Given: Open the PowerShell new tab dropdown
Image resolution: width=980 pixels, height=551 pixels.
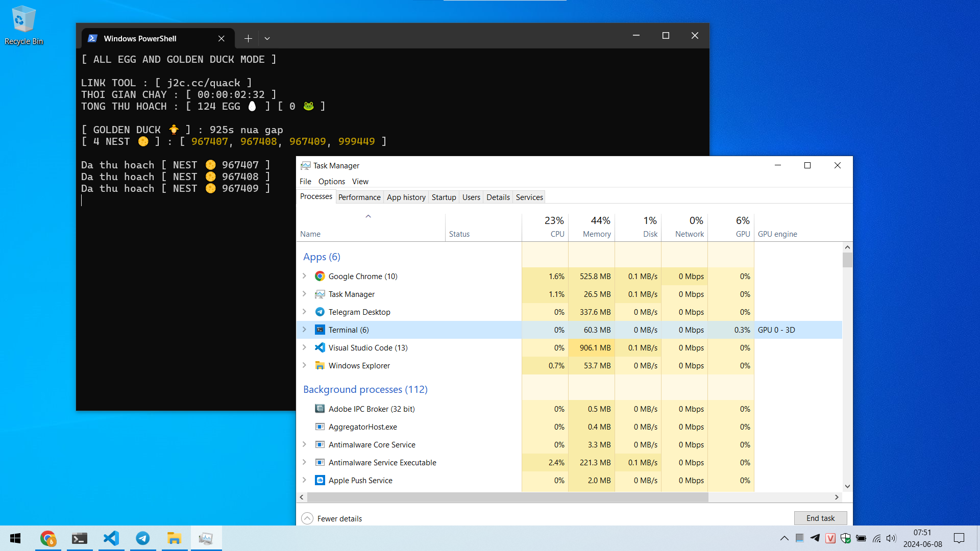Looking at the screenshot, I should [x=267, y=38].
